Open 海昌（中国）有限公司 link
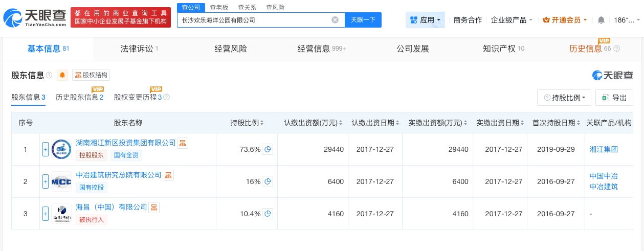Viewport: 644px width, 251px height. click(x=112, y=207)
